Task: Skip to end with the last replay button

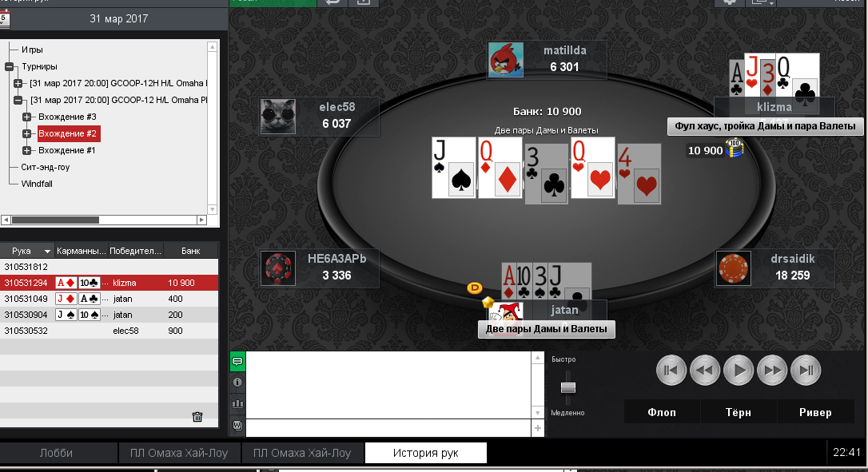Action: (x=806, y=371)
